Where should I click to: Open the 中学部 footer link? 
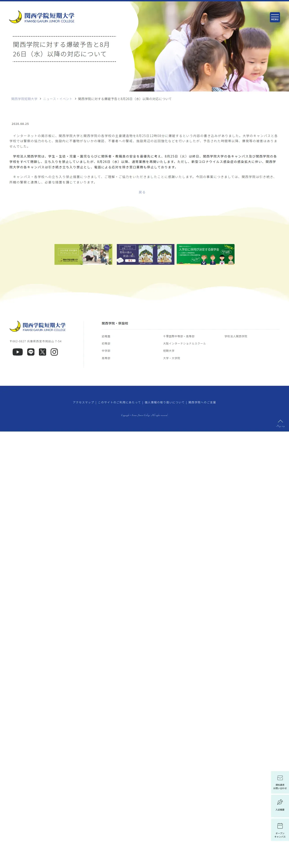point(106,351)
